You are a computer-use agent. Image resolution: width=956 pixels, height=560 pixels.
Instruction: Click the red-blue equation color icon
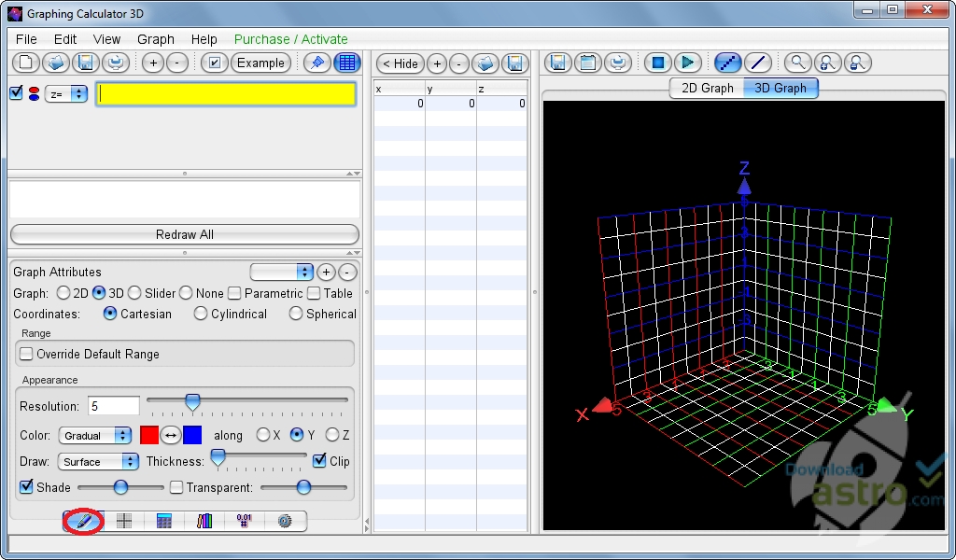[35, 94]
